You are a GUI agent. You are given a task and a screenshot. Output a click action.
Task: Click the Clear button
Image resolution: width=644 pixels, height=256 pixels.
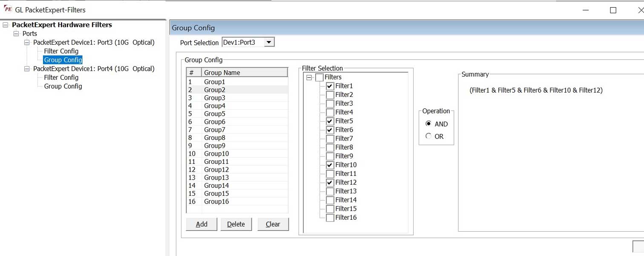point(273,224)
